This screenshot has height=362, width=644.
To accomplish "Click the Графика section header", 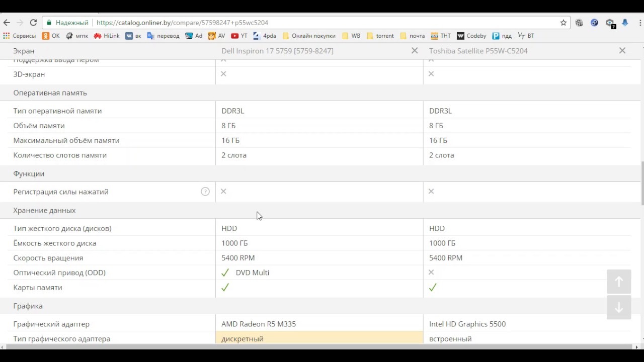I will click(28, 306).
